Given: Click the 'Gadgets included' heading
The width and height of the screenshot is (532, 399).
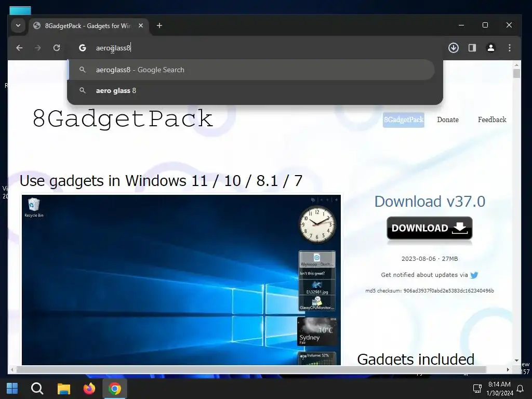Looking at the screenshot, I should 416,360.
